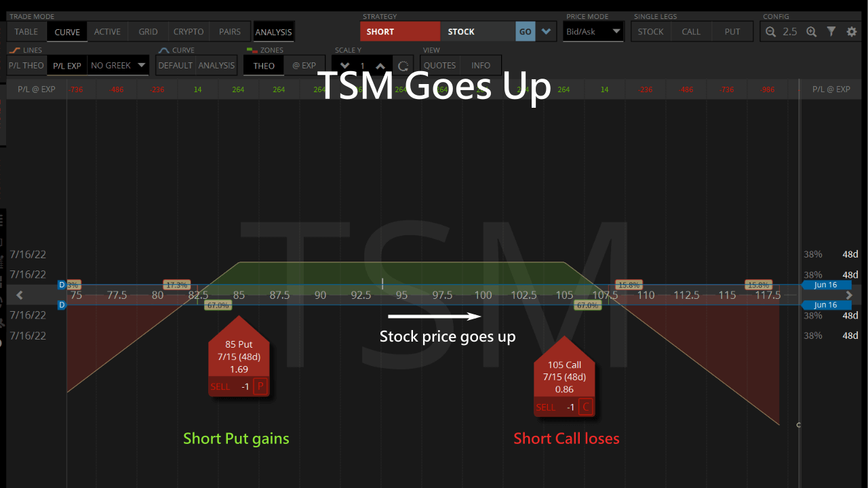868x488 pixels.
Task: Click the lower Jun 16 date tag
Action: tap(826, 305)
